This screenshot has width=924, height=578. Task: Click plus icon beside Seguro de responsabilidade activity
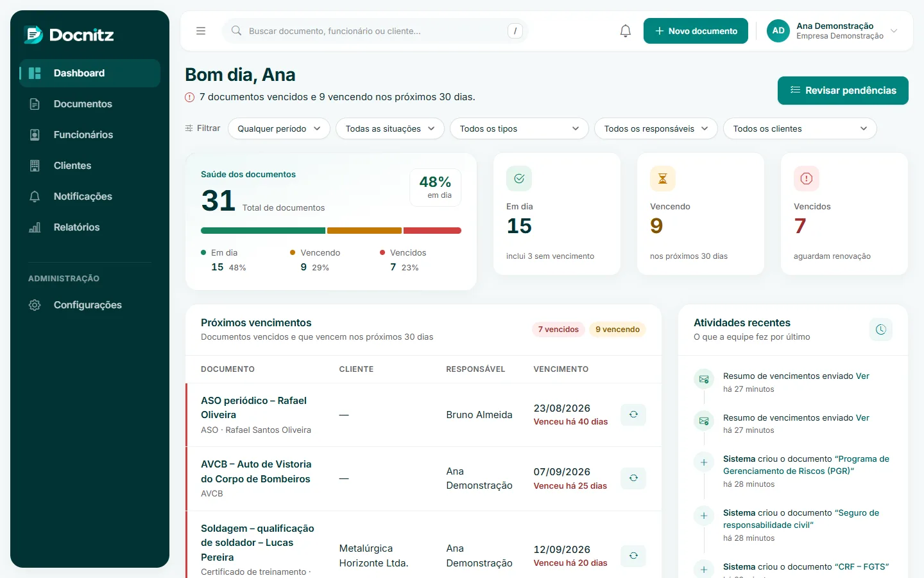pos(704,516)
